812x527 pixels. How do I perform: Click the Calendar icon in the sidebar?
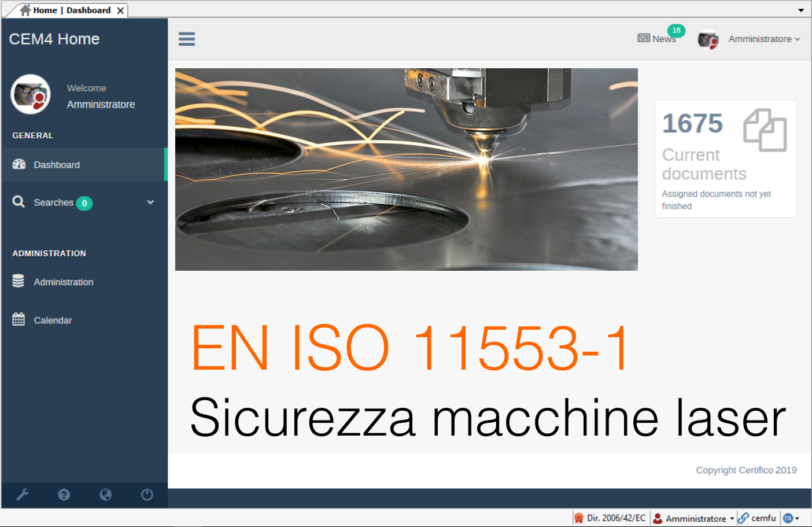18,319
